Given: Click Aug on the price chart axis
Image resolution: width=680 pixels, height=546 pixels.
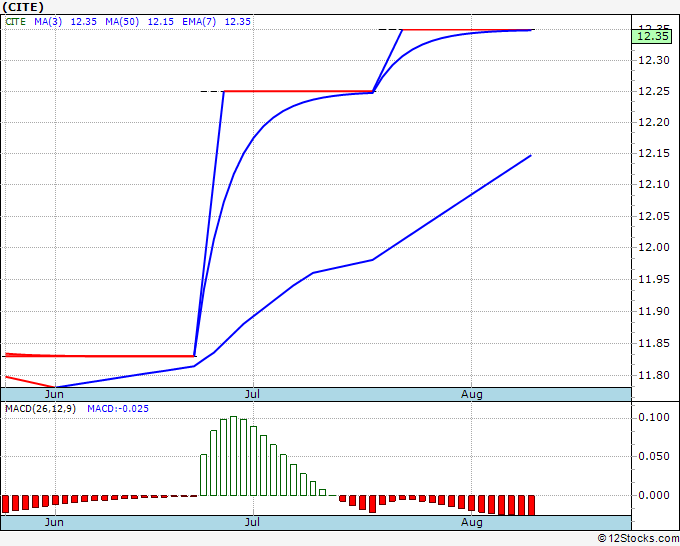Looking at the screenshot, I should (472, 394).
